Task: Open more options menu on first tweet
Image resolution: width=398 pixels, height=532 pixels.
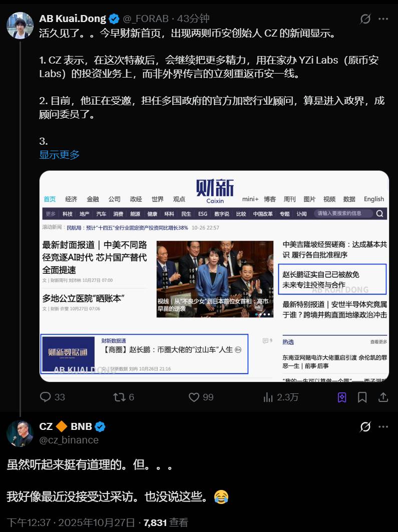Action: [x=383, y=19]
